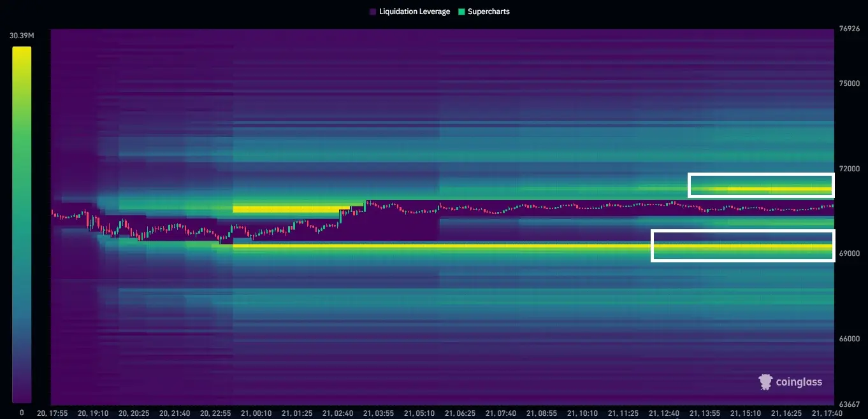Screen dimensions: 868x419
Task: Click the 20, 22:55 time axis label
Action: coord(215,413)
